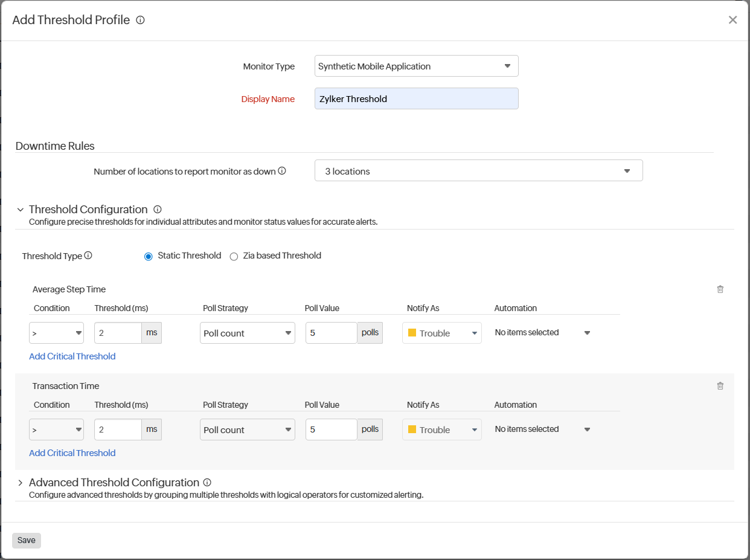Click the info icon beside Add Threshold Profile
This screenshot has width=750, height=560.
pos(139,20)
